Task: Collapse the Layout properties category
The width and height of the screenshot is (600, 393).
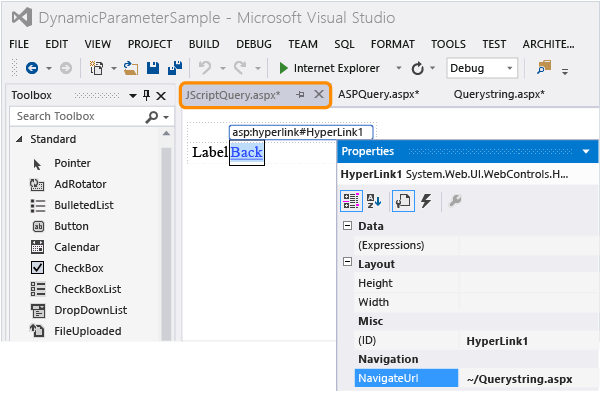Action: pos(347,263)
